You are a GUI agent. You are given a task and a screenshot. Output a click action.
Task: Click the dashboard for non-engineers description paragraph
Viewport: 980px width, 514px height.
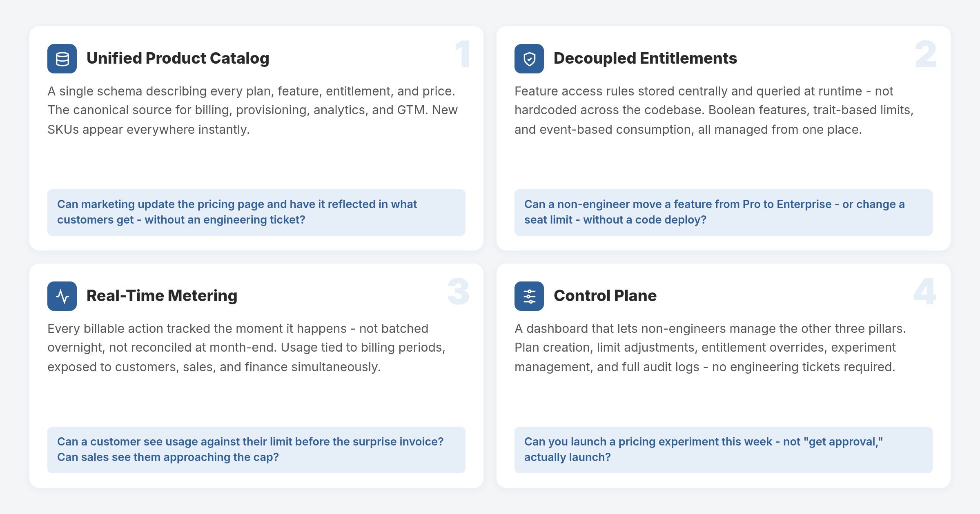coord(710,348)
